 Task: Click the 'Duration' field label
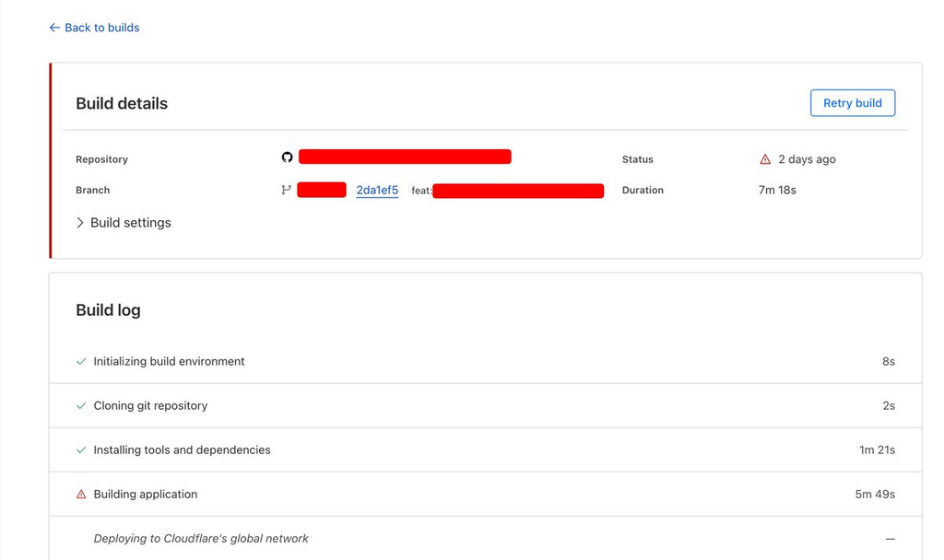643,190
